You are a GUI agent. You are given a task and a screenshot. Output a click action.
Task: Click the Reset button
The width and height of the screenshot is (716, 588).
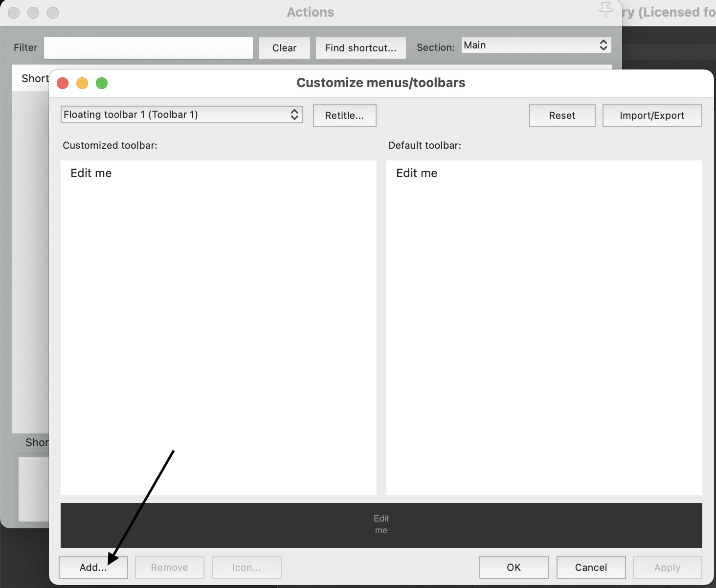click(562, 115)
